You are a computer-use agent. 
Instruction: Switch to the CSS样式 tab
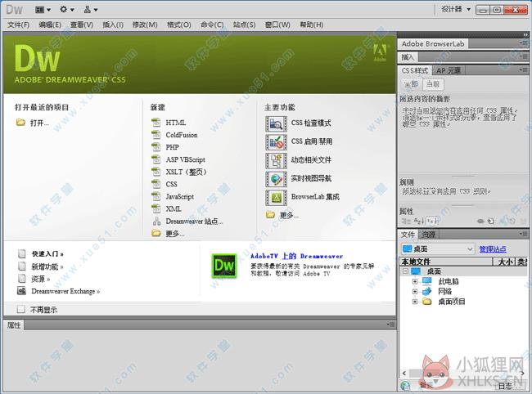pos(415,71)
